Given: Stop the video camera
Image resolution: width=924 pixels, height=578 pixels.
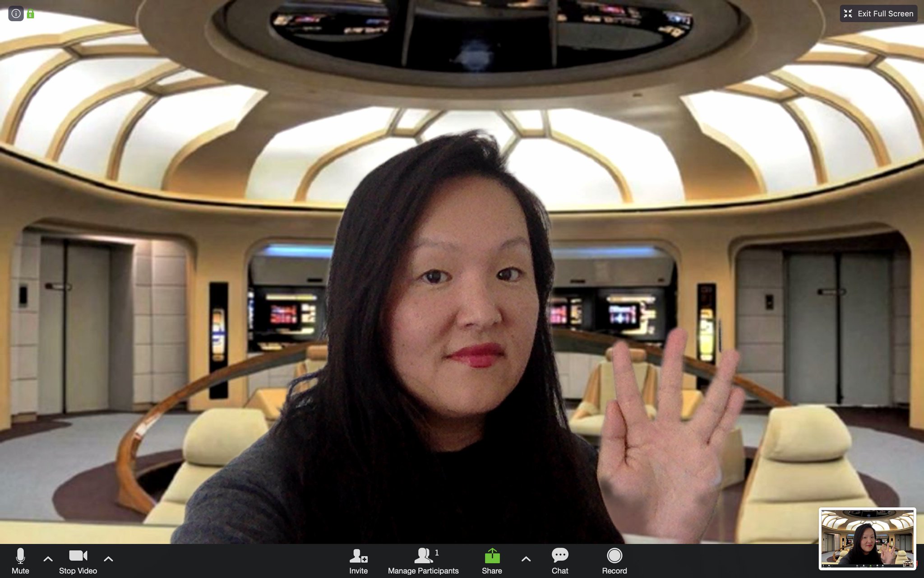Looking at the screenshot, I should pyautogui.click(x=78, y=561).
